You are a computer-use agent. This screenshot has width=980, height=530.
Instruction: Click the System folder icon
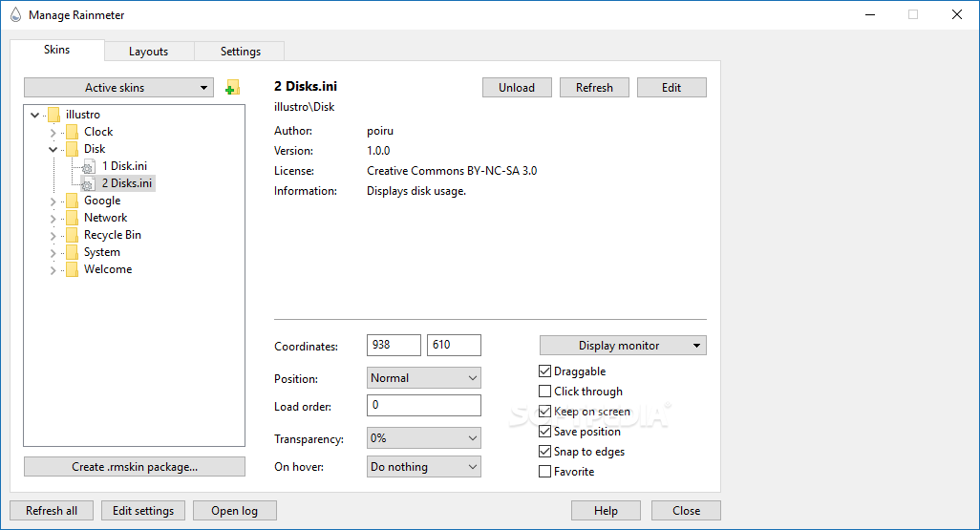point(72,252)
